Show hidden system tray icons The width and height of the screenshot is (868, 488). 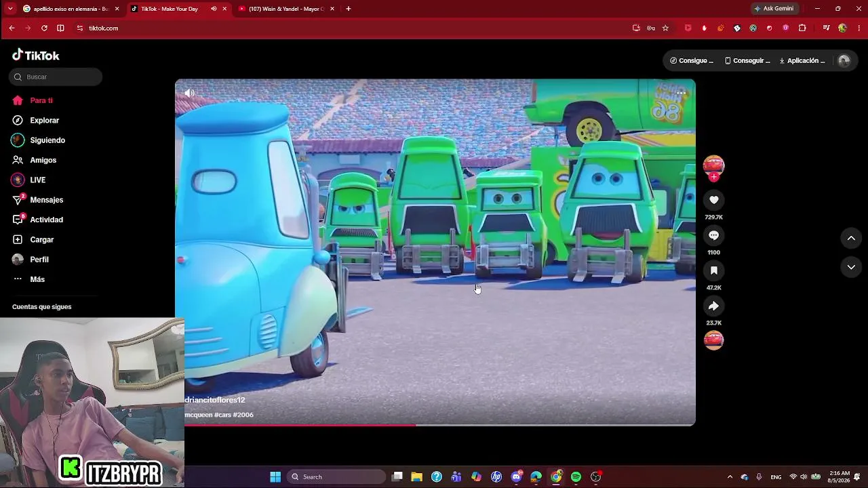tap(730, 476)
